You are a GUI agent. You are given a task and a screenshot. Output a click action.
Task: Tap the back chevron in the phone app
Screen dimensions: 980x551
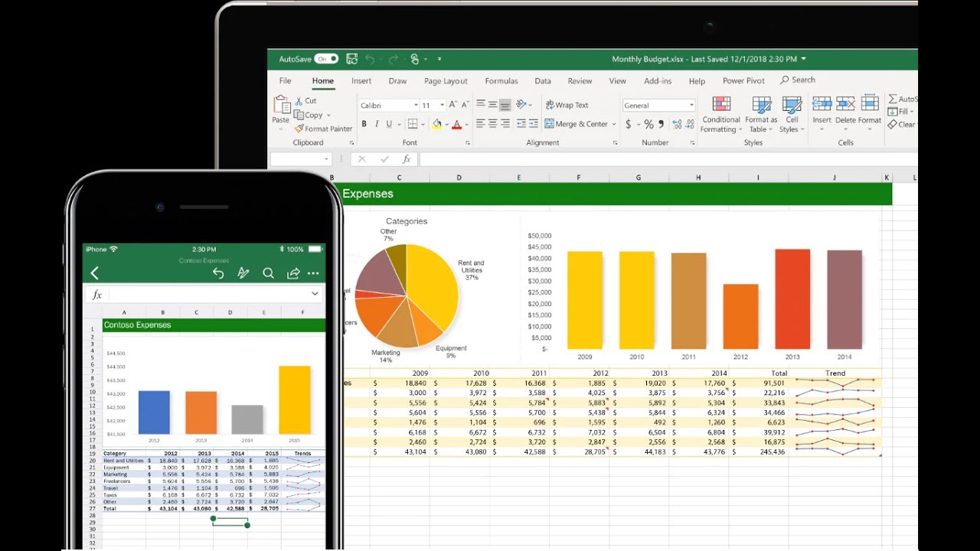[95, 273]
